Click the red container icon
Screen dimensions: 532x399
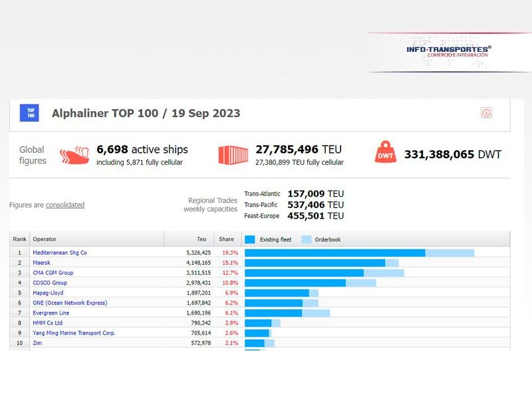pyautogui.click(x=233, y=155)
